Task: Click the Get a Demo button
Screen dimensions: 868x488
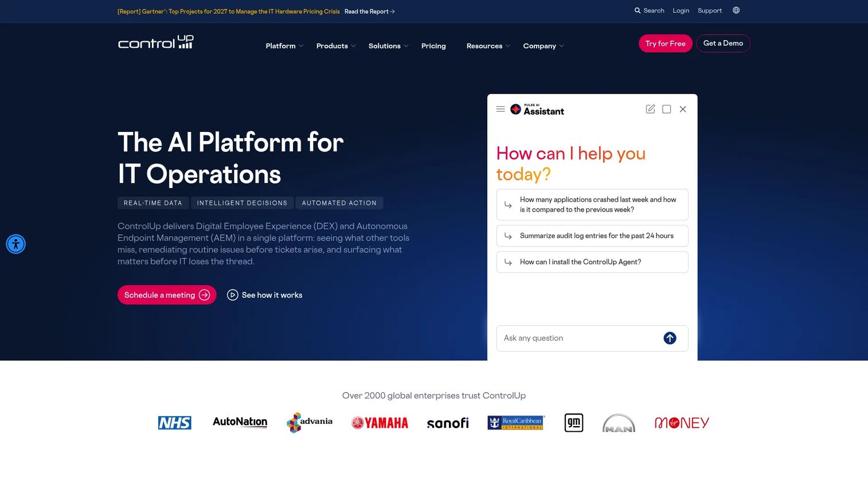Action: pyautogui.click(x=723, y=44)
